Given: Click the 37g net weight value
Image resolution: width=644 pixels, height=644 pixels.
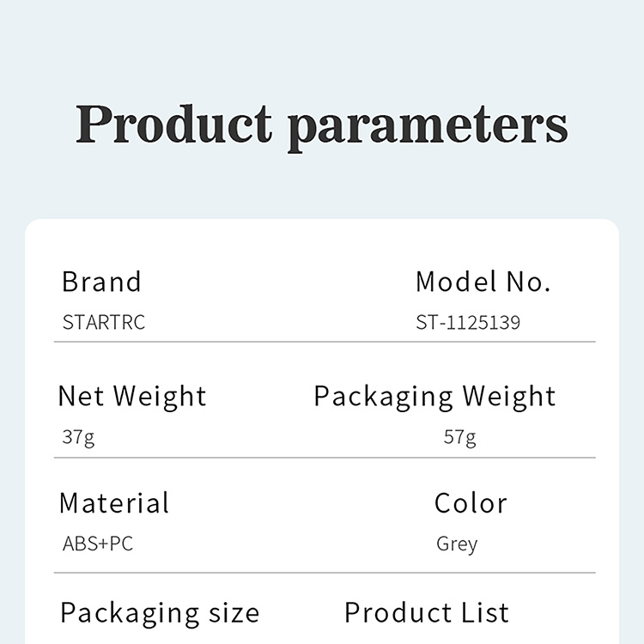Looking at the screenshot, I should click(x=78, y=436).
